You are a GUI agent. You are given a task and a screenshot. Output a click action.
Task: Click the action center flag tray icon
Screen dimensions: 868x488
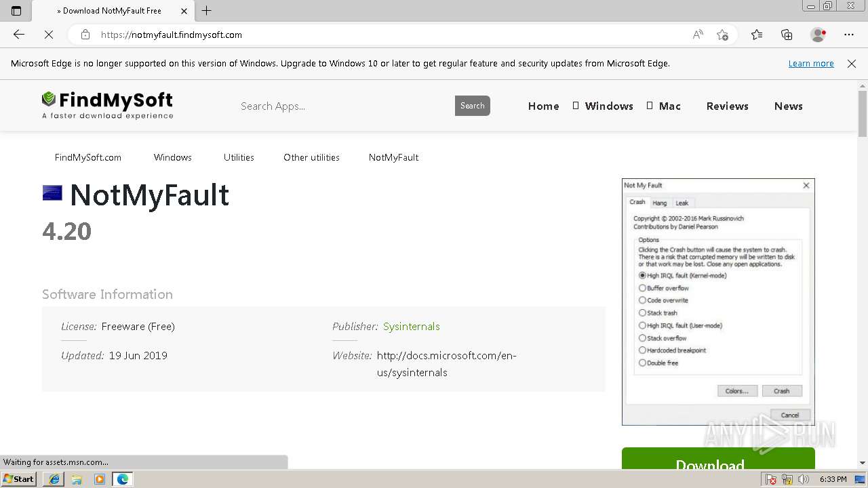pyautogui.click(x=771, y=479)
